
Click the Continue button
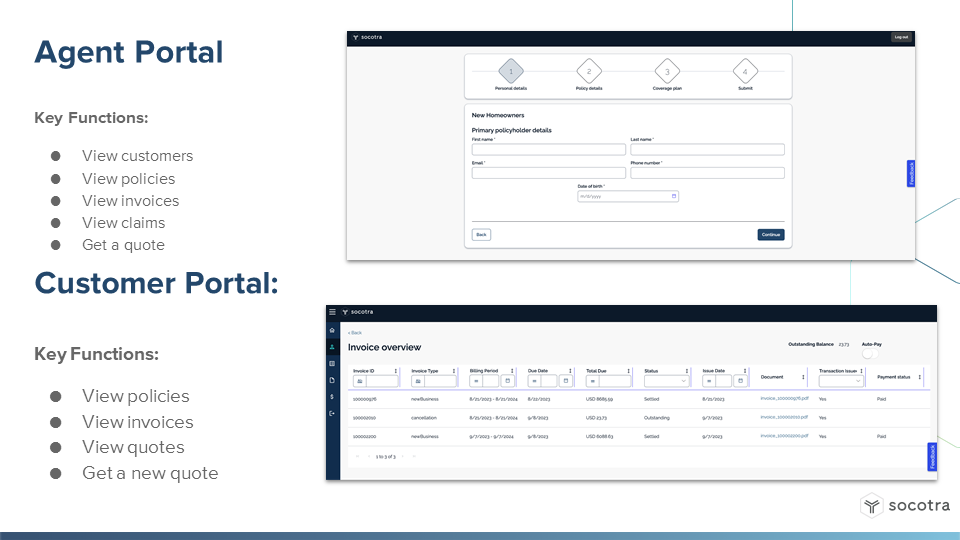point(771,234)
